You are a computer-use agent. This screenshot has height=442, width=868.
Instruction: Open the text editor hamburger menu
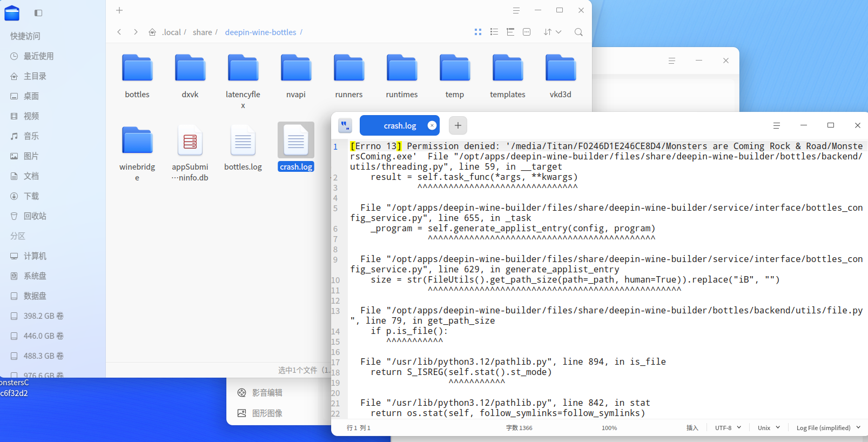click(x=776, y=125)
